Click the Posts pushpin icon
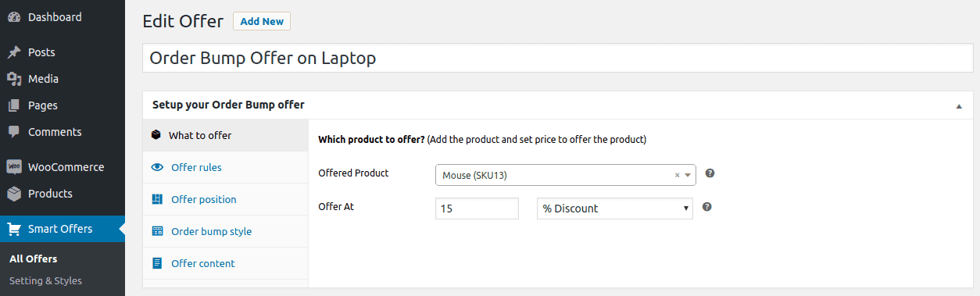Viewport: 980px width, 296px height. pos(14,52)
